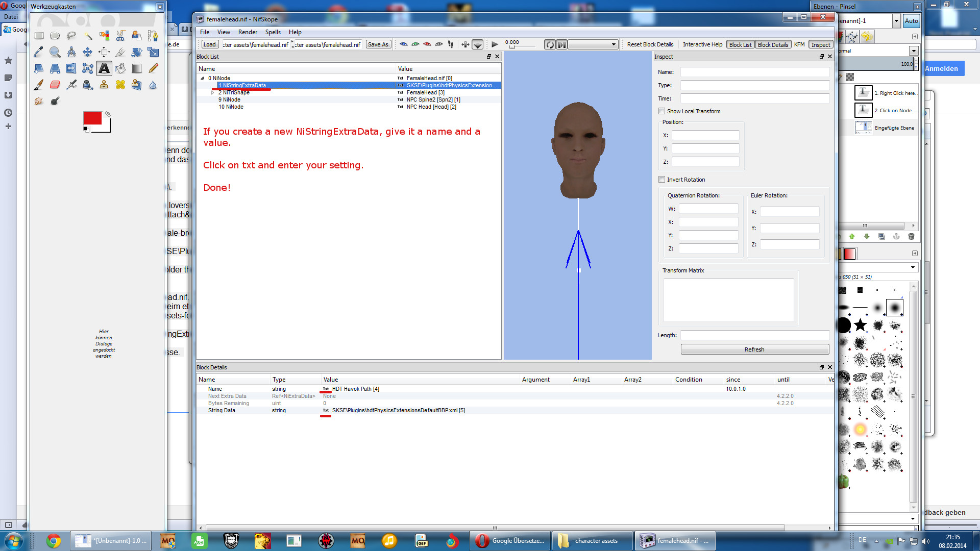Viewport: 980px width, 551px height.
Task: Toggle the blue eye view button
Action: coord(404,44)
